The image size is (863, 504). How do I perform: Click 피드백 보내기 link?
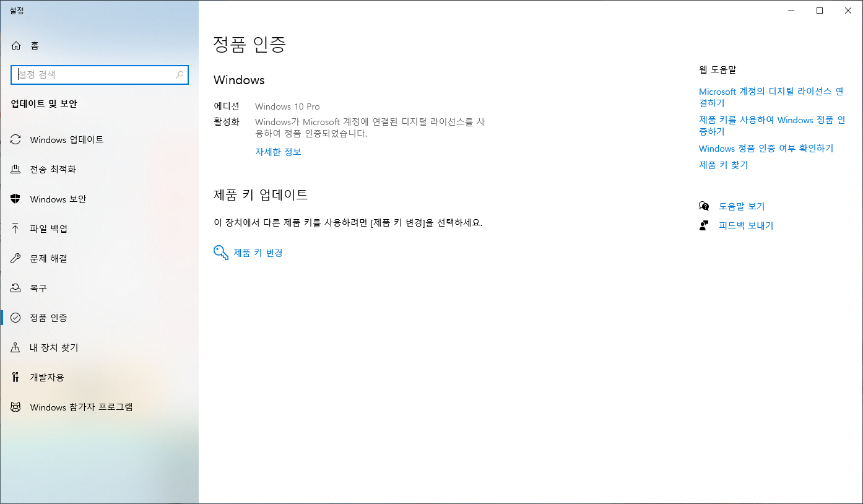(x=746, y=225)
